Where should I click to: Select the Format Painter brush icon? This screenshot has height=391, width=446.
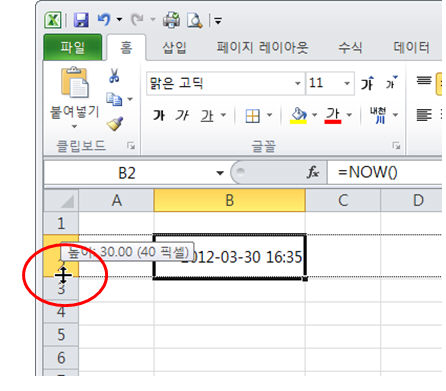[x=115, y=123]
